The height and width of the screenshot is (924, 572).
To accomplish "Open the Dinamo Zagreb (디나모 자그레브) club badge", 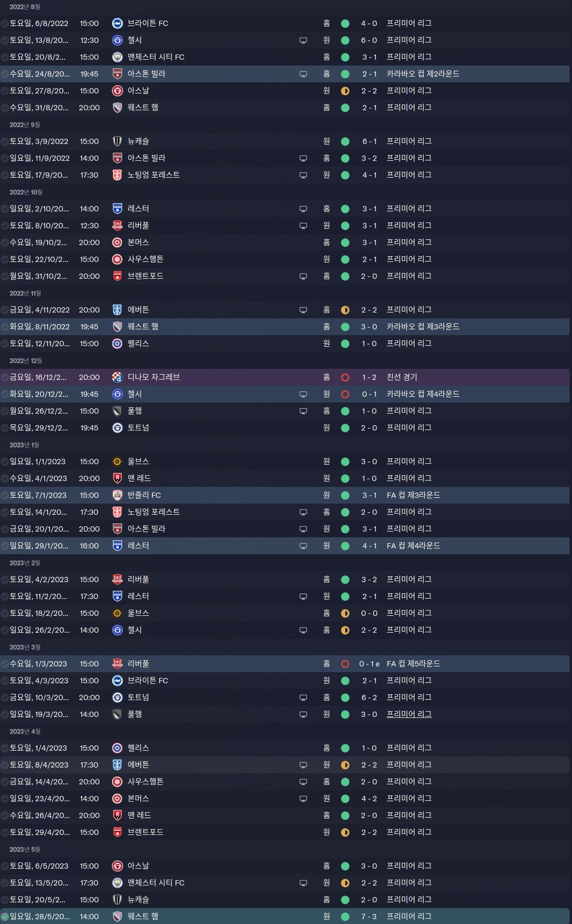I will (x=117, y=377).
